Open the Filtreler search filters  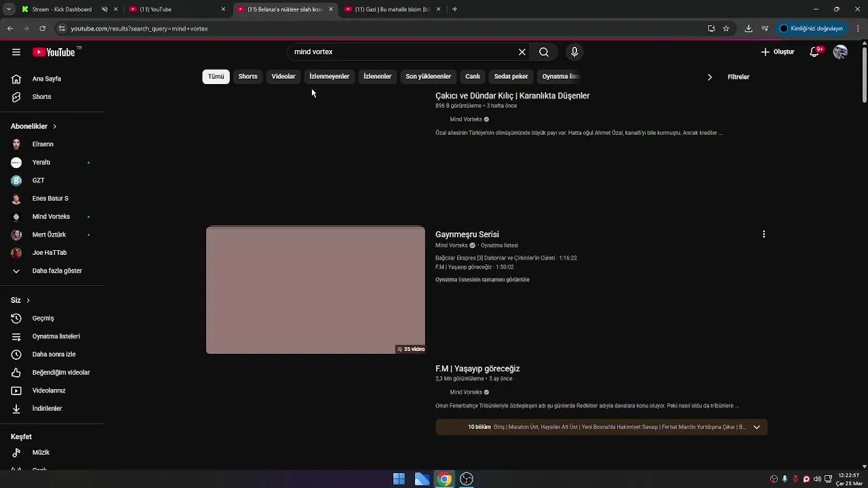click(x=738, y=77)
